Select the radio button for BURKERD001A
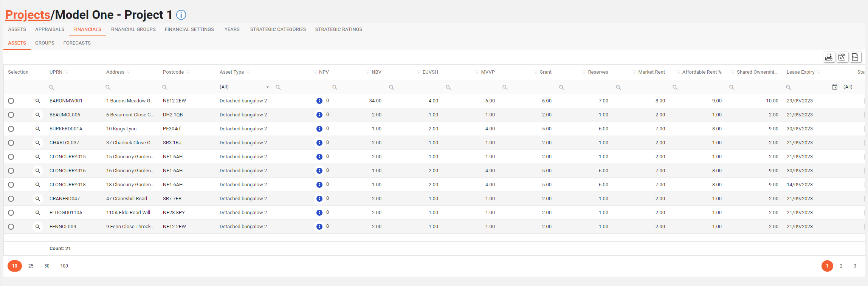The height and width of the screenshot is (286, 868). pos(11,129)
